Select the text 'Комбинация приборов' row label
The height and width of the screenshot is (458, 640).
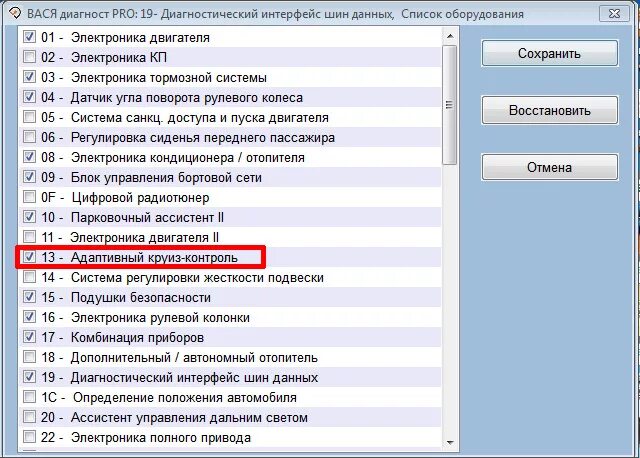pos(137,338)
